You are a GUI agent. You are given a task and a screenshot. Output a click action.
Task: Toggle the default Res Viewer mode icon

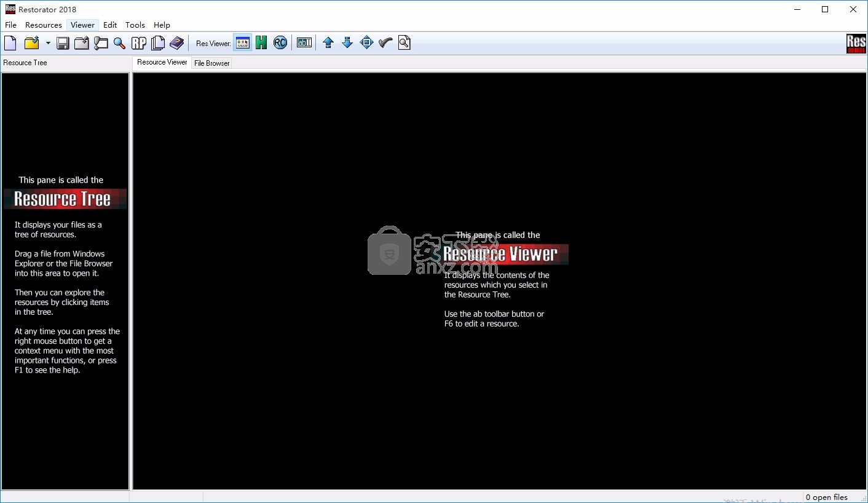[243, 43]
